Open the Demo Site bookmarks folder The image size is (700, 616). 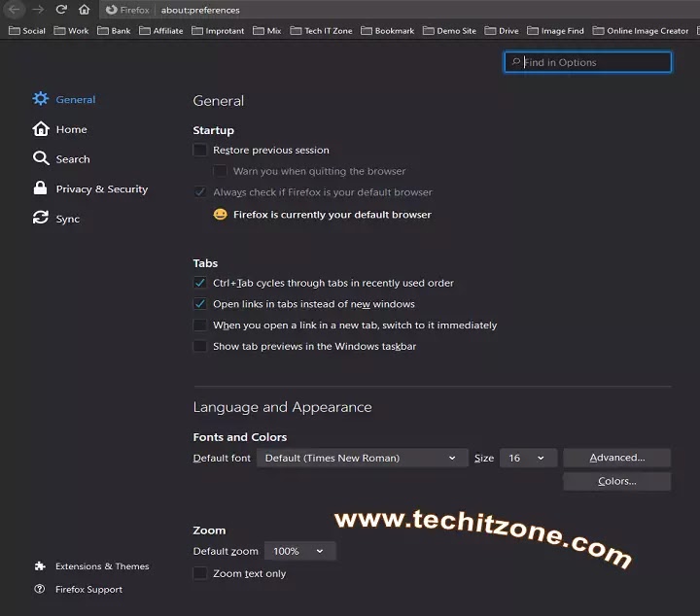click(449, 31)
